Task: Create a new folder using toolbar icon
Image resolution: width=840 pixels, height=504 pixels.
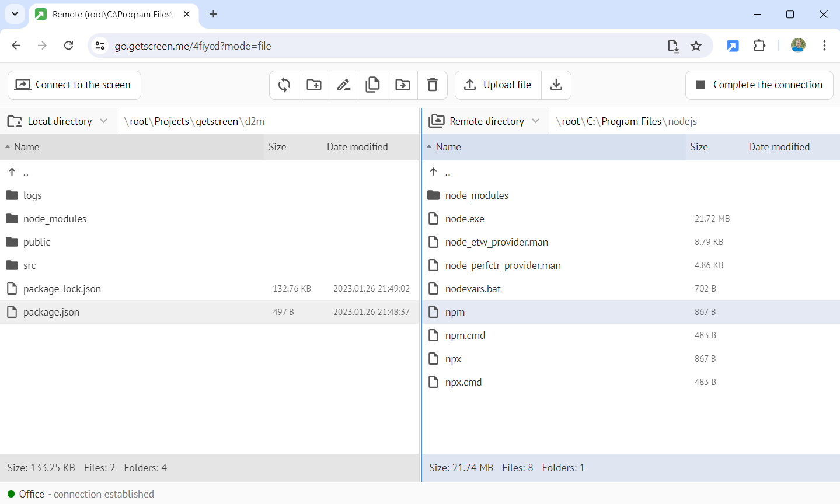Action: tap(314, 85)
